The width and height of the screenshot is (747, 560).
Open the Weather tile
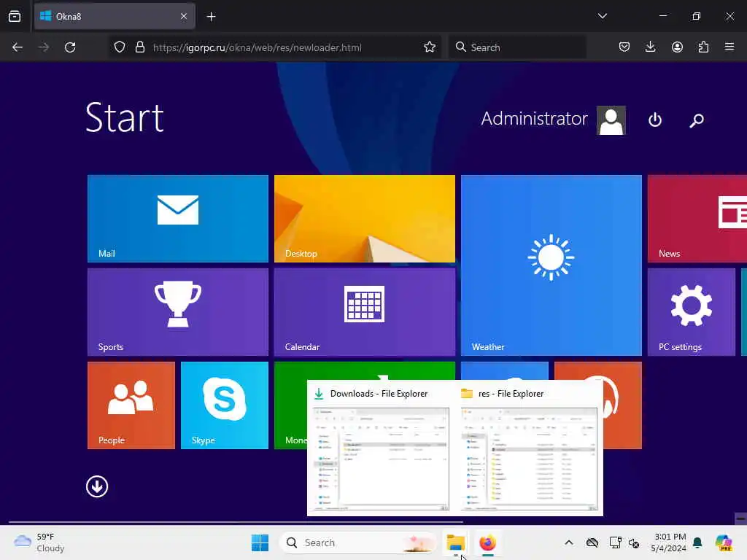click(551, 265)
